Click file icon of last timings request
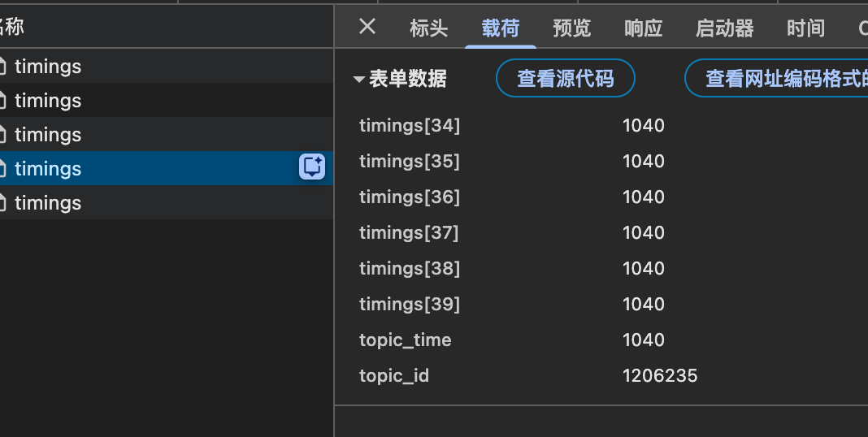Screen dimensions: 868x437 [2, 203]
